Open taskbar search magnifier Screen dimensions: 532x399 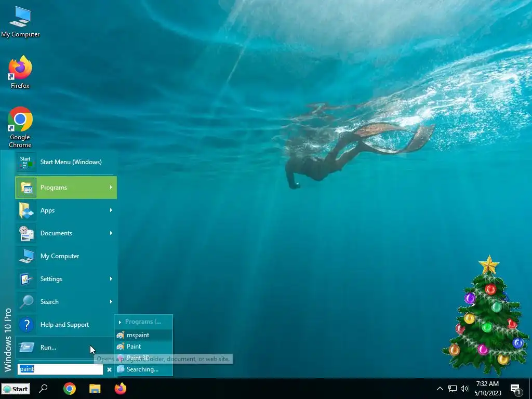tap(43, 389)
